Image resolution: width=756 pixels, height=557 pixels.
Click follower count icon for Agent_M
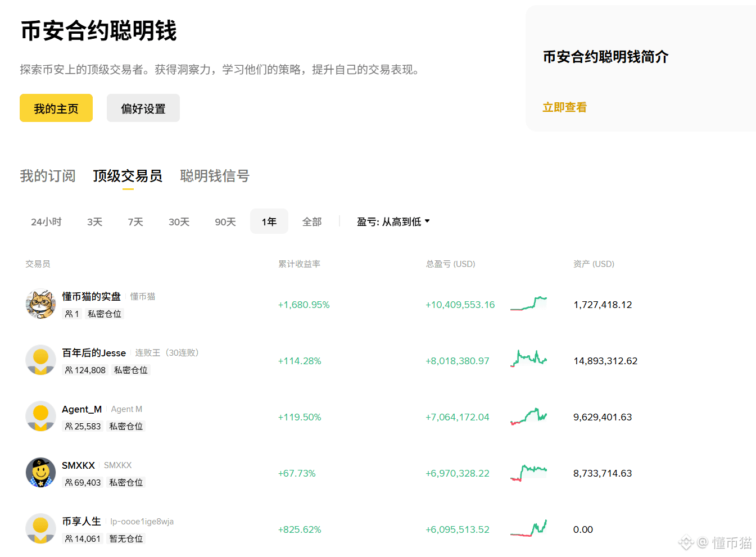69,426
